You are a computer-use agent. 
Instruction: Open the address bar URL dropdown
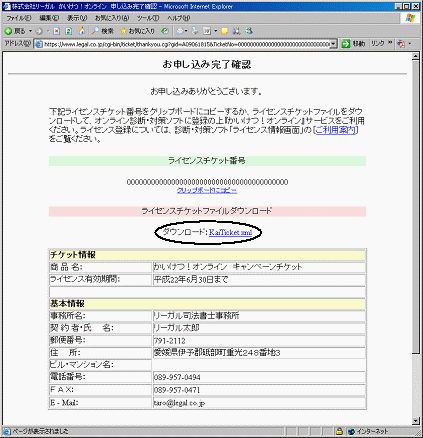pos(333,44)
